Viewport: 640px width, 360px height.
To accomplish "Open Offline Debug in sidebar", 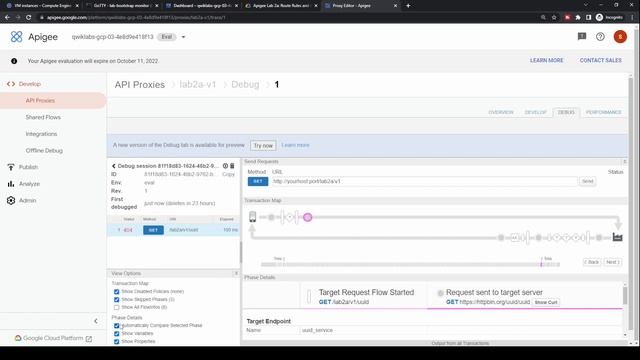I will (x=44, y=151).
